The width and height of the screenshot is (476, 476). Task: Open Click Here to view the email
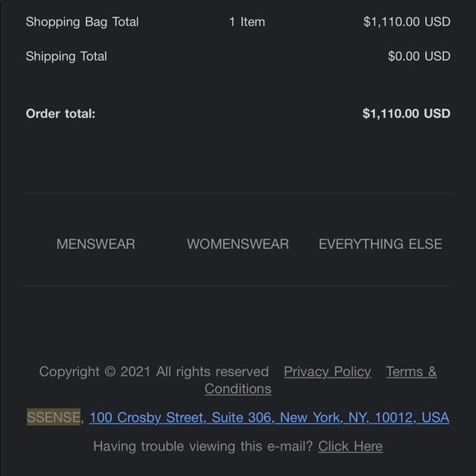[x=350, y=446]
